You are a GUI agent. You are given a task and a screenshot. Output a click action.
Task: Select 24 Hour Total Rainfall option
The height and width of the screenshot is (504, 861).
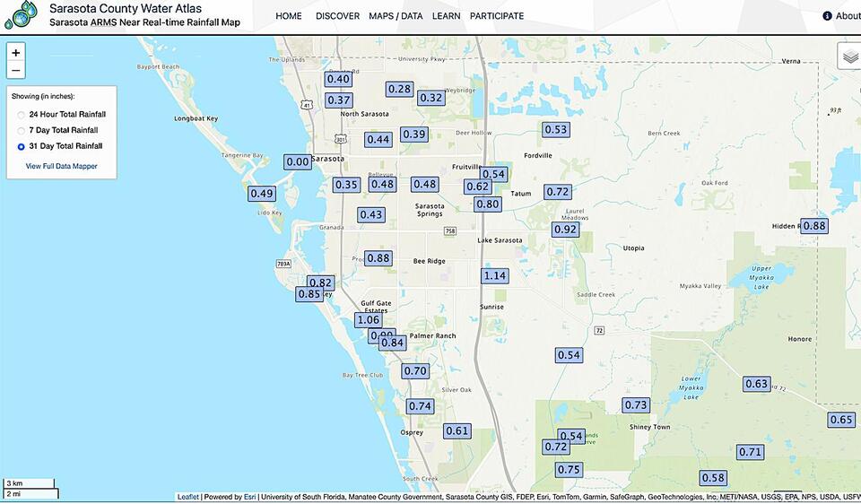click(21, 115)
